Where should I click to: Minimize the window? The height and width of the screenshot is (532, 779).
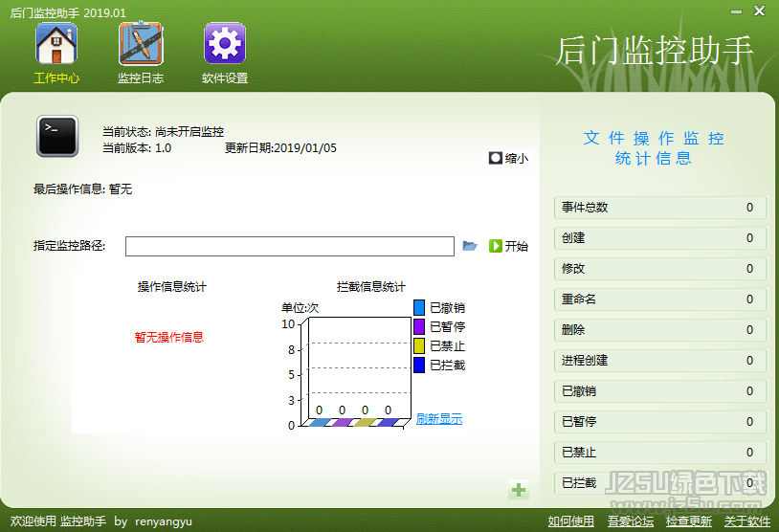(736, 11)
